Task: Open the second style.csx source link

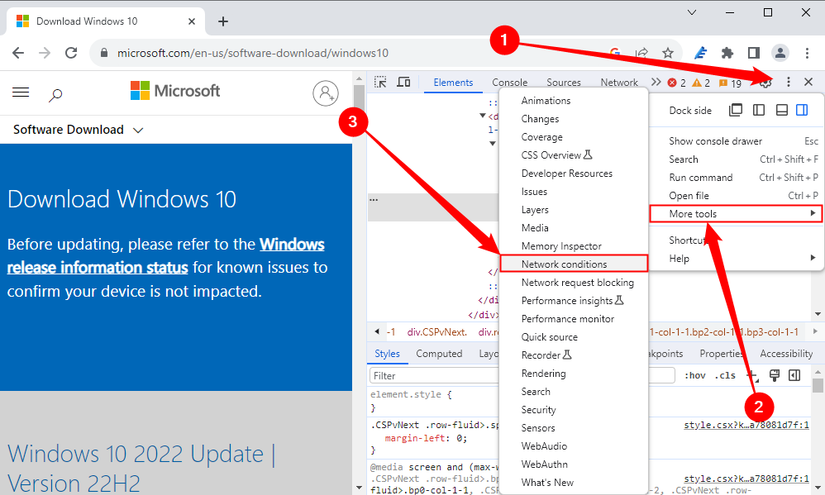Action: (746, 479)
